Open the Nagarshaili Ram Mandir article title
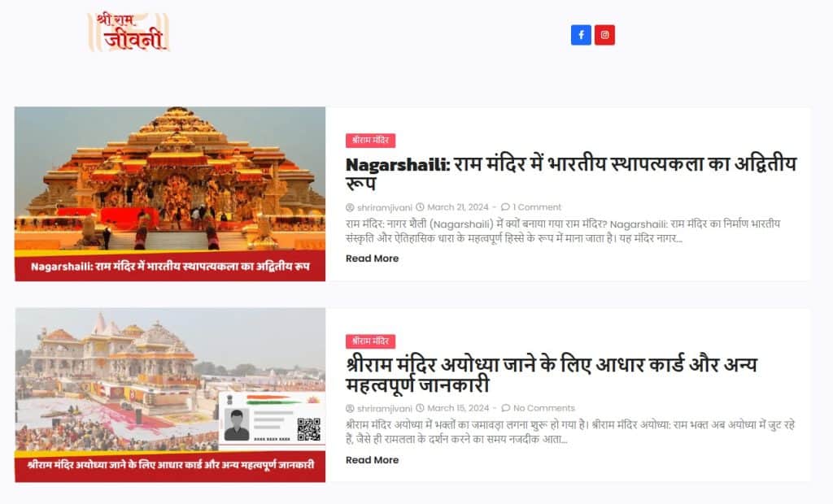This screenshot has height=504, width=833. point(571,174)
